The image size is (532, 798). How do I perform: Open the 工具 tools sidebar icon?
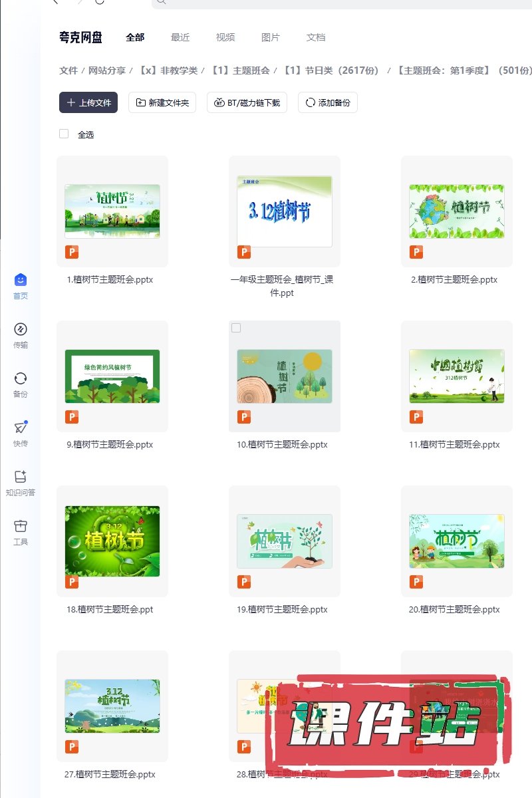pyautogui.click(x=21, y=527)
